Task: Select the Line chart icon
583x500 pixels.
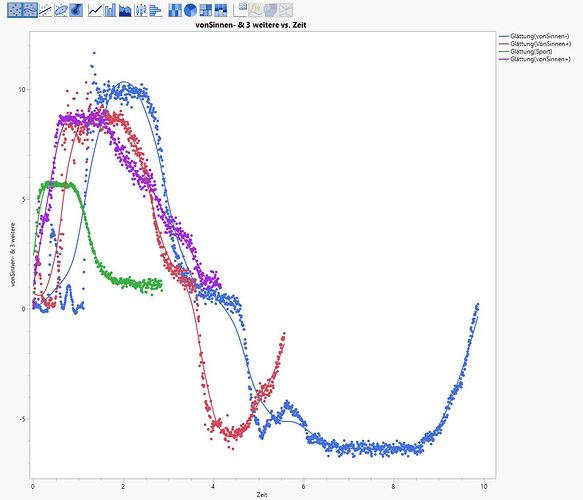Action: 95,10
